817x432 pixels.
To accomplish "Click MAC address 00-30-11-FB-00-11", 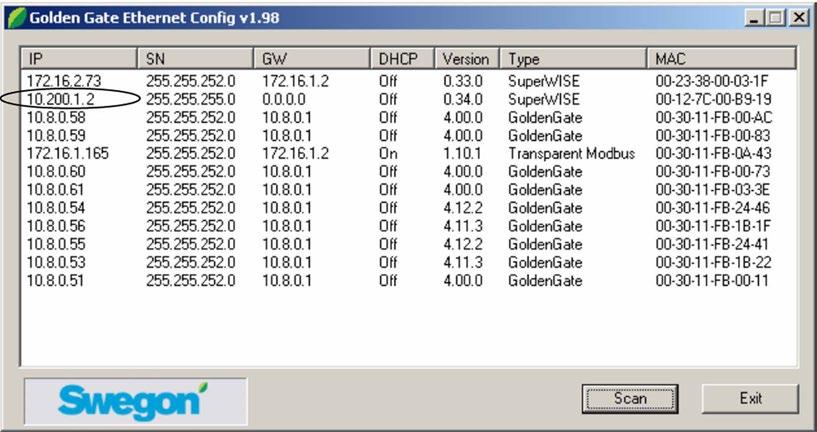I will [x=712, y=281].
